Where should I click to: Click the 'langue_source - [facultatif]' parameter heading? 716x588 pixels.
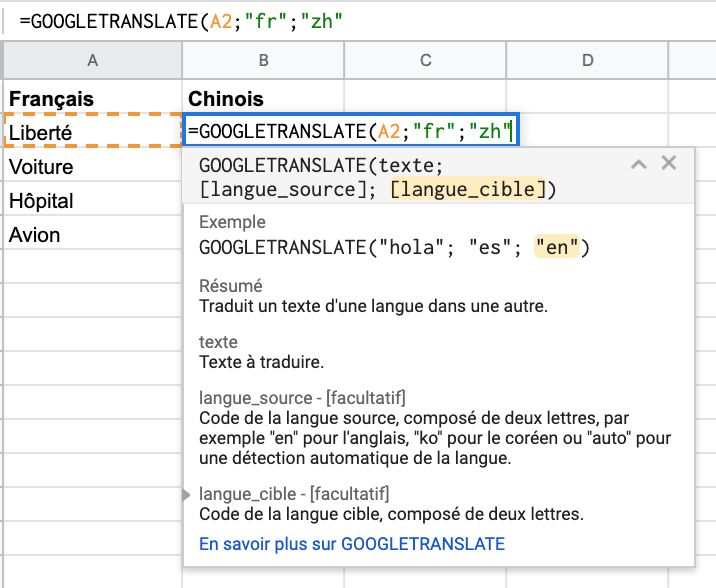(x=302, y=398)
